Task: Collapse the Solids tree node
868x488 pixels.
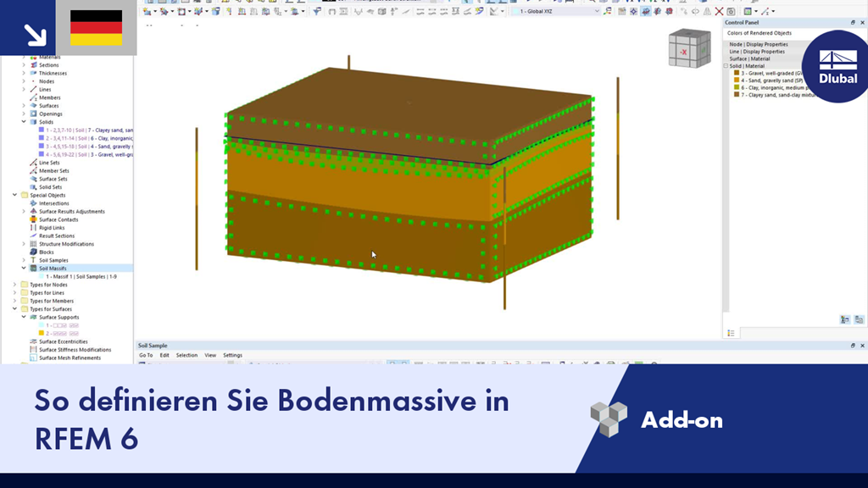Action: pos(24,122)
